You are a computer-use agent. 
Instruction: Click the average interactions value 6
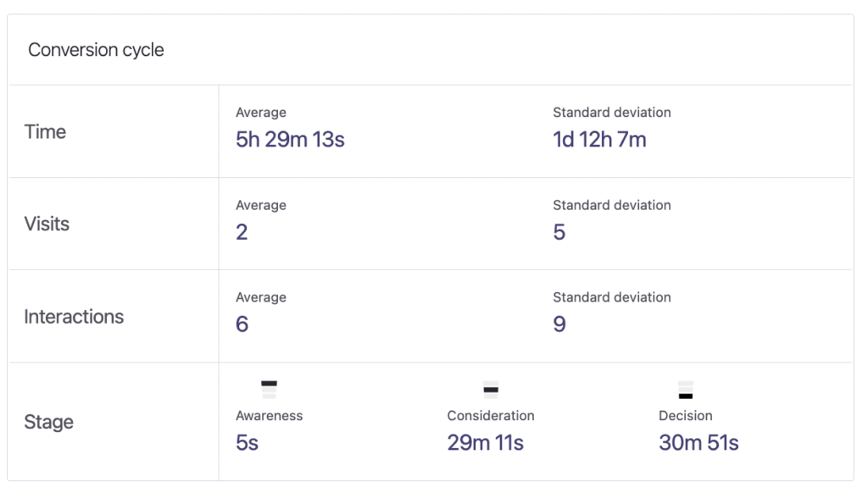click(x=242, y=324)
